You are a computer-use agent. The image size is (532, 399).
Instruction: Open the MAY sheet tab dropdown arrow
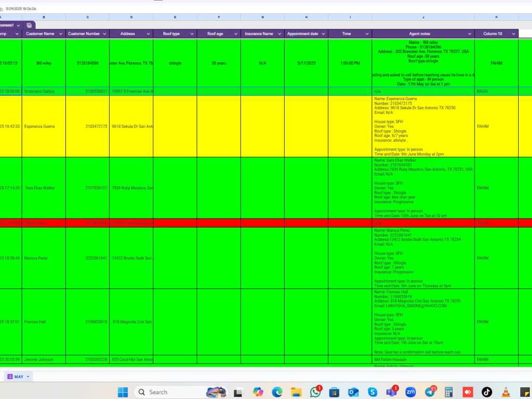coord(28,377)
